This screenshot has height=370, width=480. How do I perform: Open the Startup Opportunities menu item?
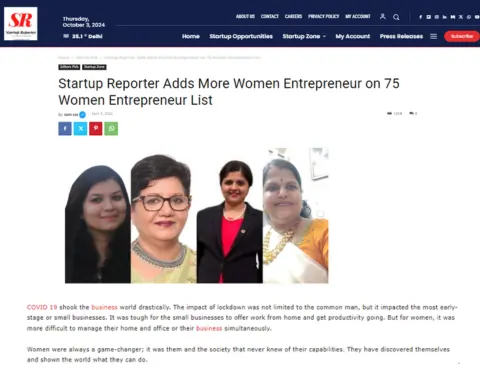(241, 36)
